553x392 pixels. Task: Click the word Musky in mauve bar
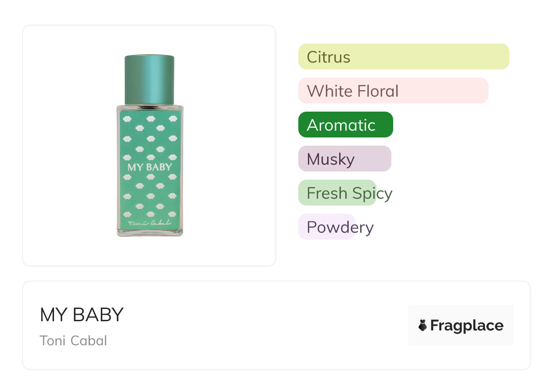tap(331, 159)
